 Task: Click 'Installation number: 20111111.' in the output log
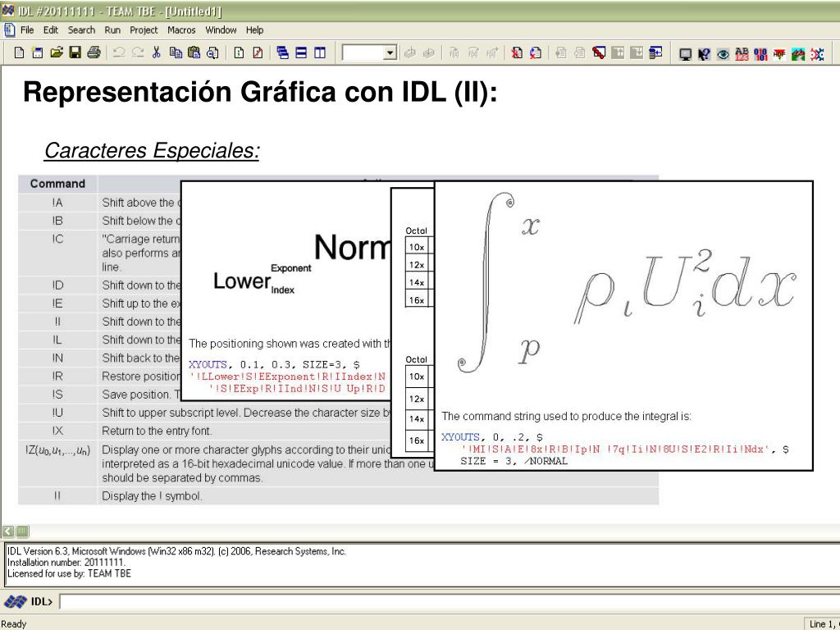[66, 563]
